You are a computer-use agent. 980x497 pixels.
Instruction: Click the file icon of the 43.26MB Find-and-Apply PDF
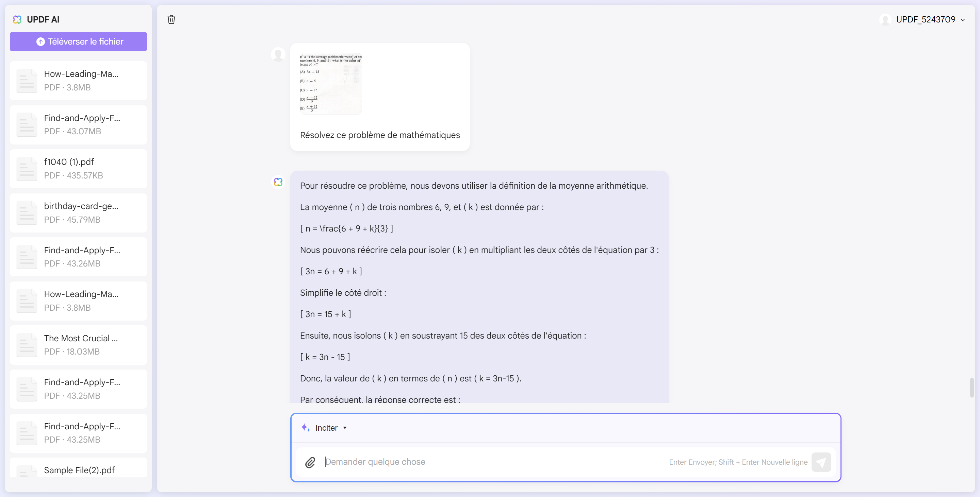(x=27, y=257)
